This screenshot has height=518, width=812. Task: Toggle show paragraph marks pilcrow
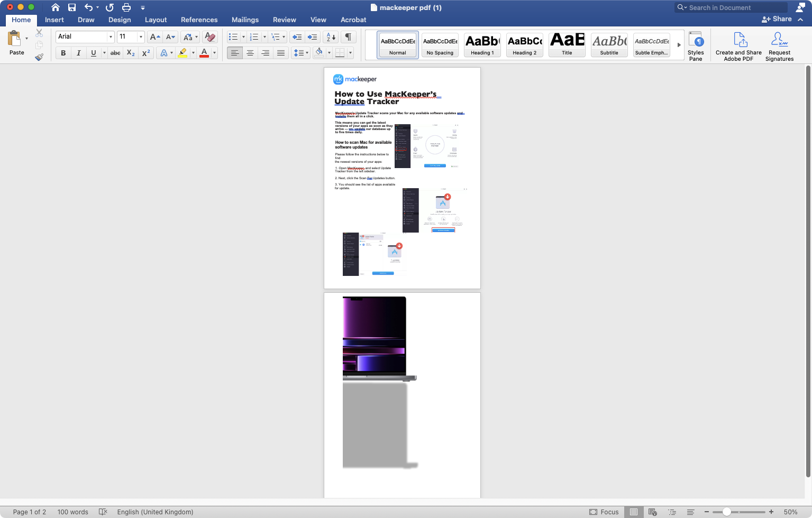click(349, 37)
